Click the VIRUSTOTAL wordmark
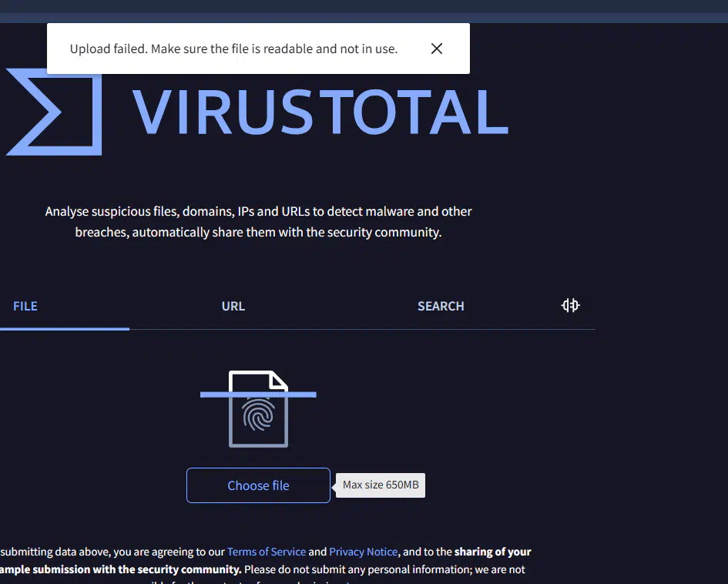This screenshot has height=584, width=728. [320, 112]
